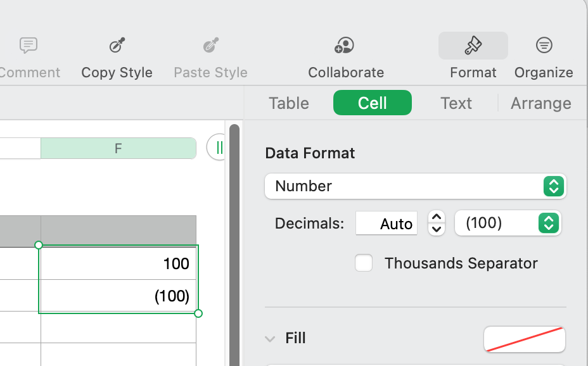Switch to the Table tab
Viewport: 588px width, 366px height.
[x=289, y=103]
